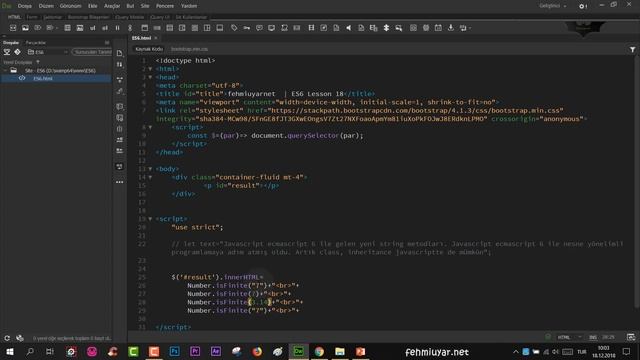The height and width of the screenshot is (360, 640).
Task: Insert unordered list (ul) icon
Action: pyautogui.click(x=93, y=28)
